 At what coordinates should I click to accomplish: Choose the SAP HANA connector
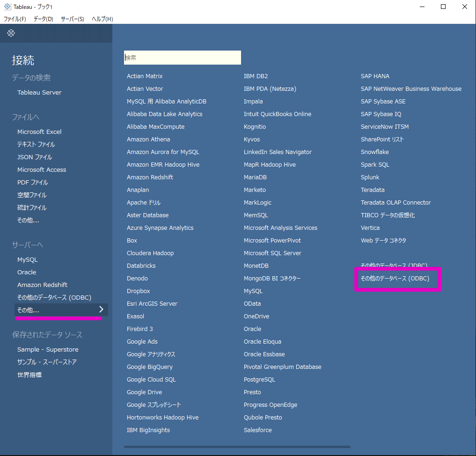coord(375,76)
